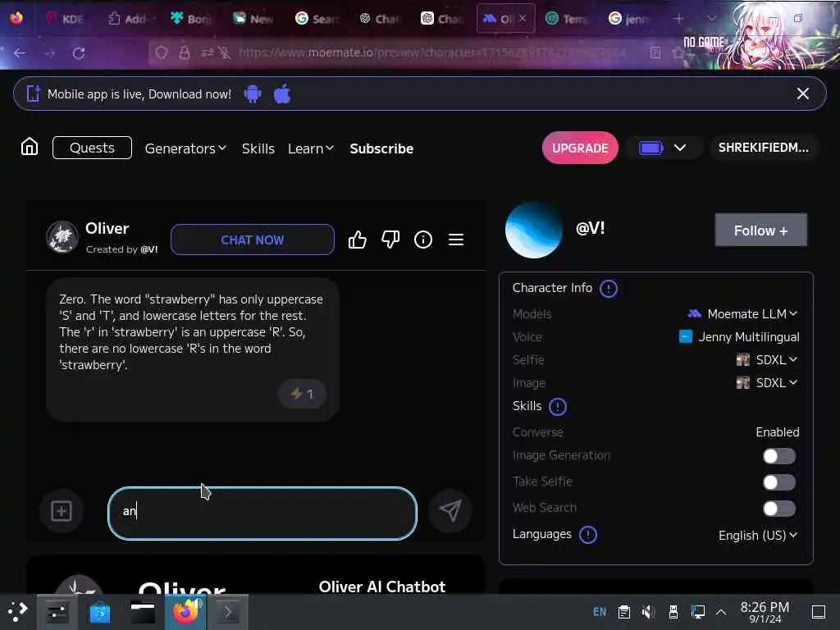Dislike Oliver with thumbs down

(x=390, y=240)
